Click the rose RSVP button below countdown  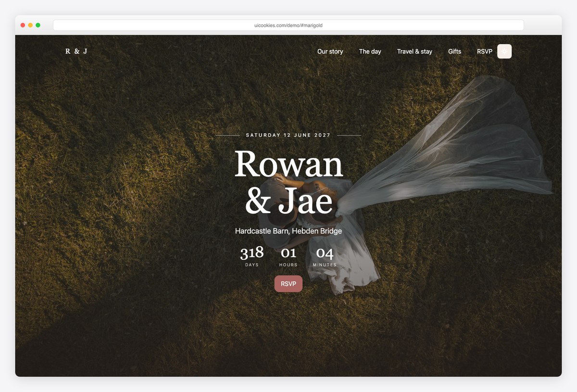288,284
